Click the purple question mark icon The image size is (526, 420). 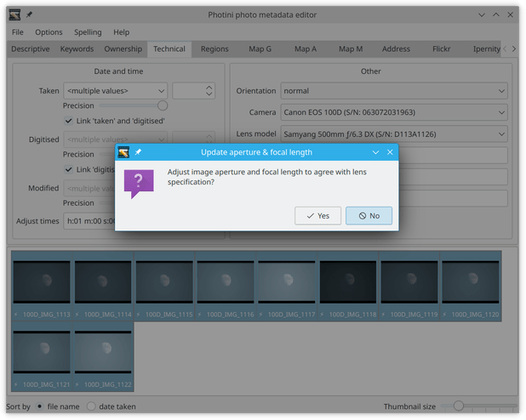[x=139, y=184]
